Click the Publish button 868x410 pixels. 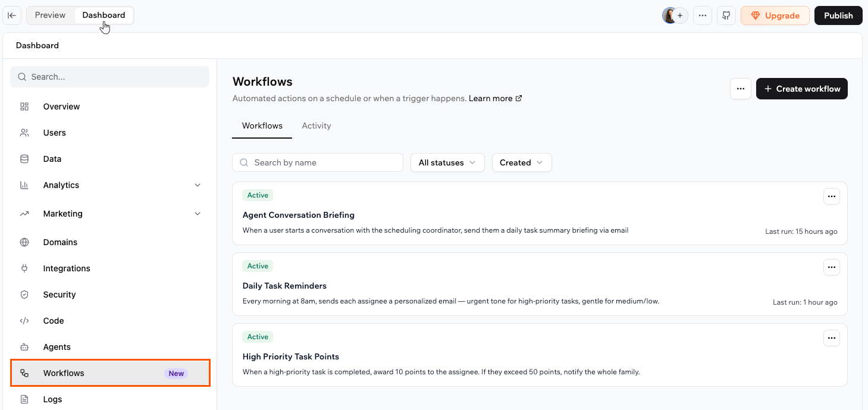(x=838, y=15)
